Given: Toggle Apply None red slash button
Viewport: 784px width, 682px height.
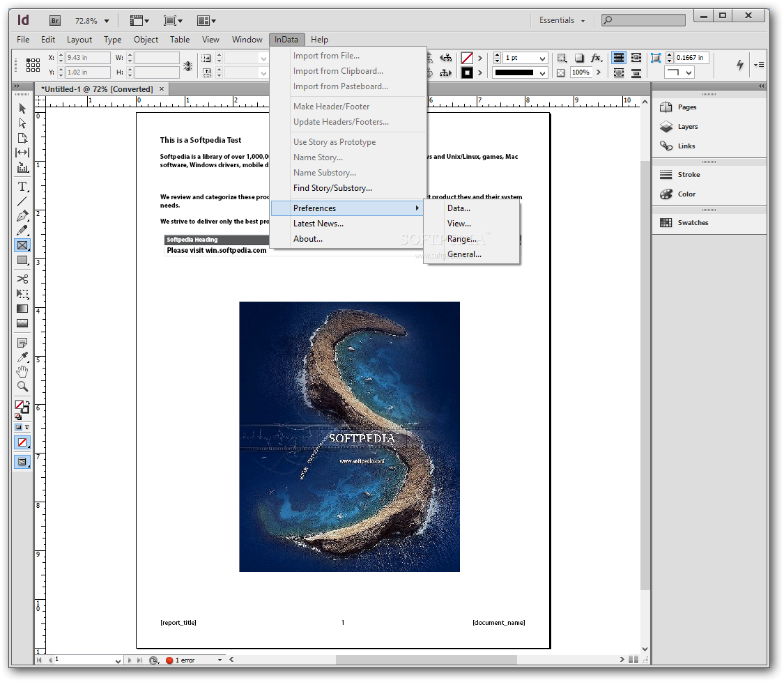Looking at the screenshot, I should click(22, 442).
